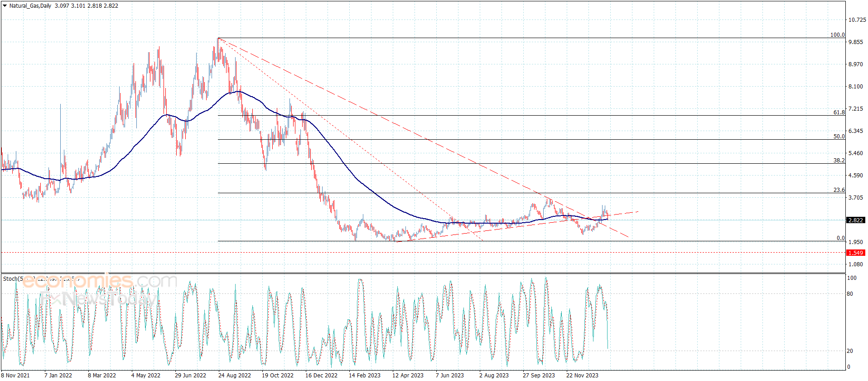This screenshot has width=868, height=381.
Task: Select the 50.0 Fibonacci retracement label
Action: (x=839, y=137)
